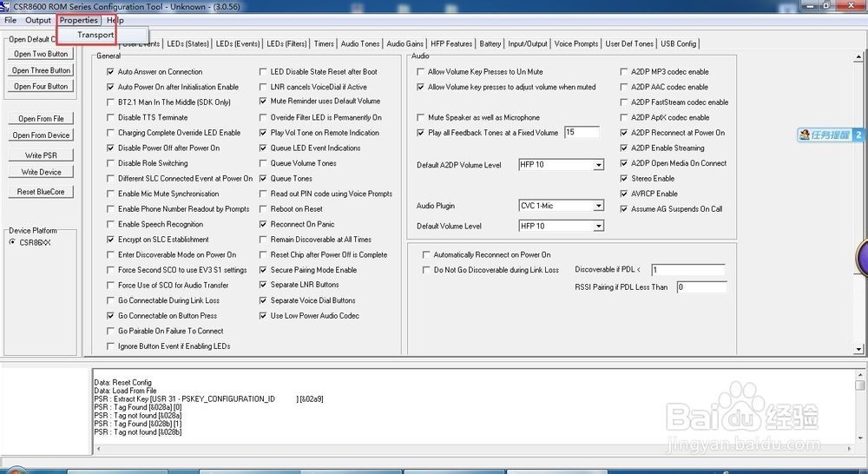The height and width of the screenshot is (474, 868).
Task: Enable Disable Role Switching checkbox
Action: pyautogui.click(x=110, y=163)
